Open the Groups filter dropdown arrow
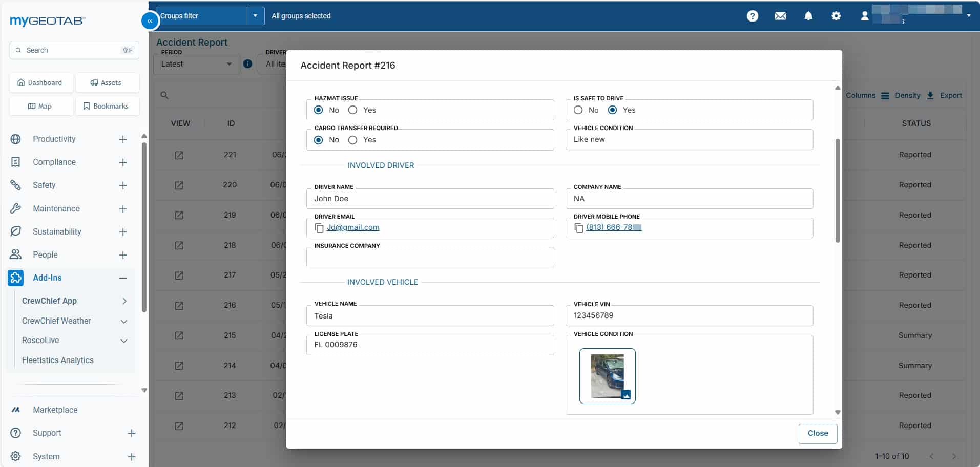Screen dimensions: 980x467 pos(255,16)
